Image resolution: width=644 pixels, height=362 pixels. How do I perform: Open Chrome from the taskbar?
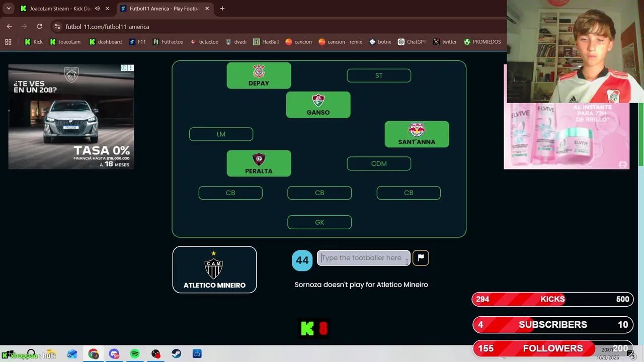tap(93, 354)
